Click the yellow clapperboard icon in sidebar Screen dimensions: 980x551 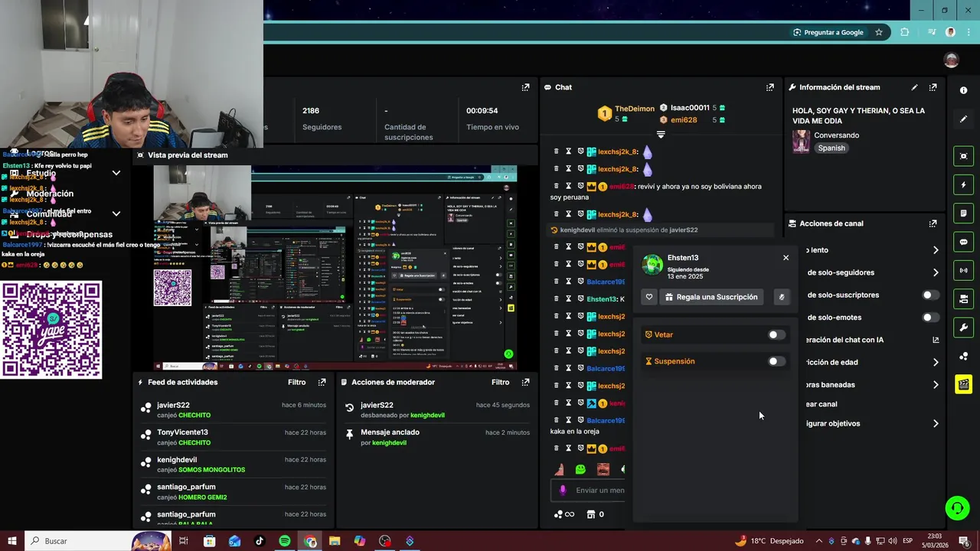click(963, 384)
